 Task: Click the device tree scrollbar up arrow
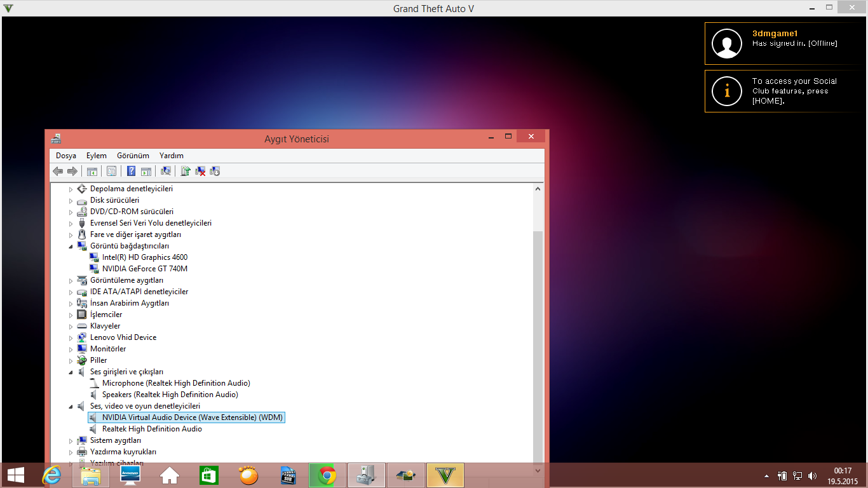538,189
